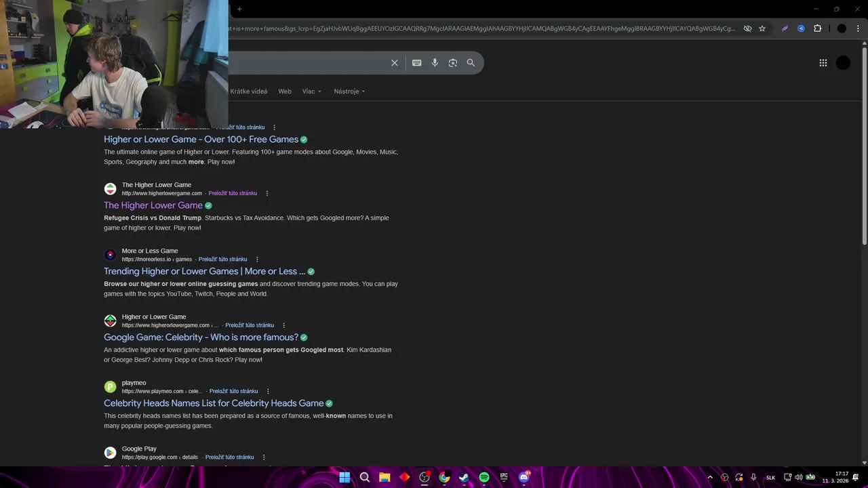Screen dimensions: 868x488
Task: Open the notification bell in tray
Action: coord(856,477)
